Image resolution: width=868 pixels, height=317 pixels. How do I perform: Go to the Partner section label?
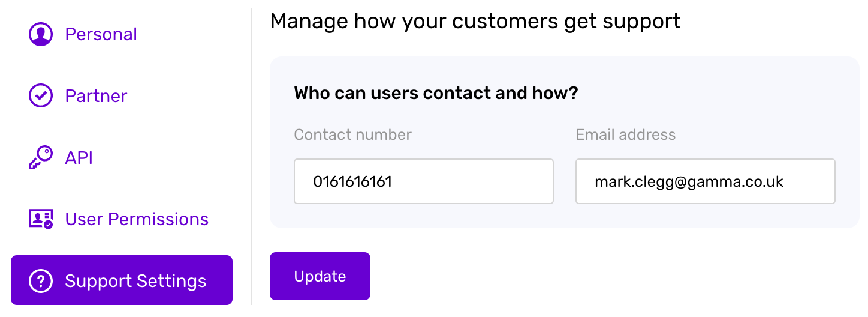[96, 96]
